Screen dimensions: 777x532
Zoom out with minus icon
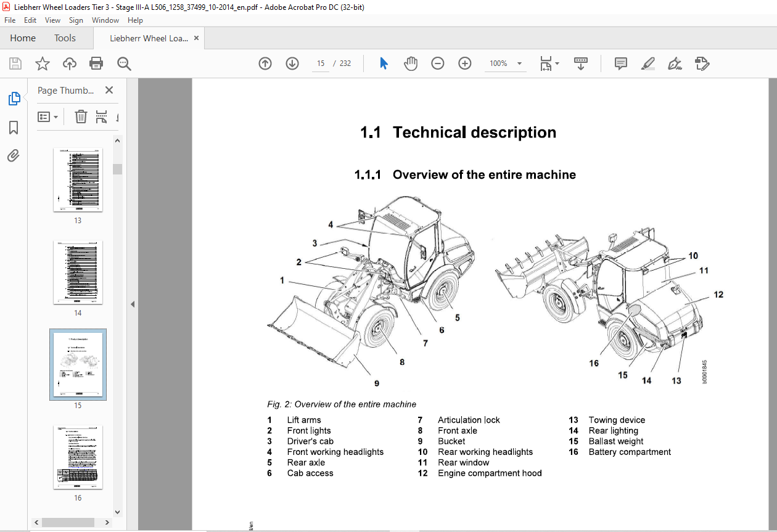(x=438, y=63)
